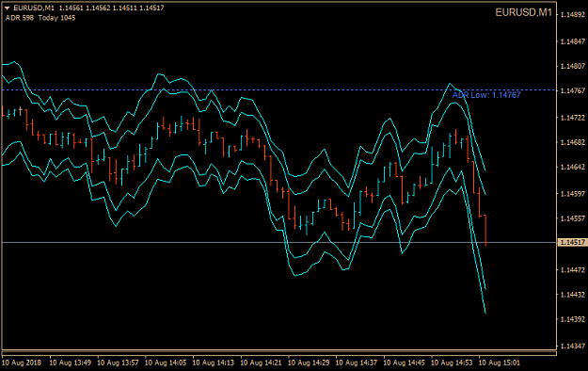Image resolution: width=588 pixels, height=371 pixels.
Task: Click the 1.14722 price scale value
Action: pos(573,118)
